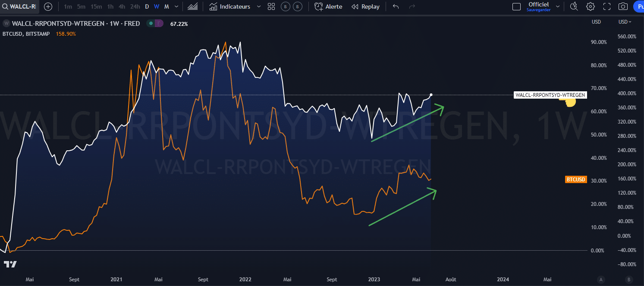Open chart settings gear icon
Screen dimensions: 644x286
[x=591, y=6]
